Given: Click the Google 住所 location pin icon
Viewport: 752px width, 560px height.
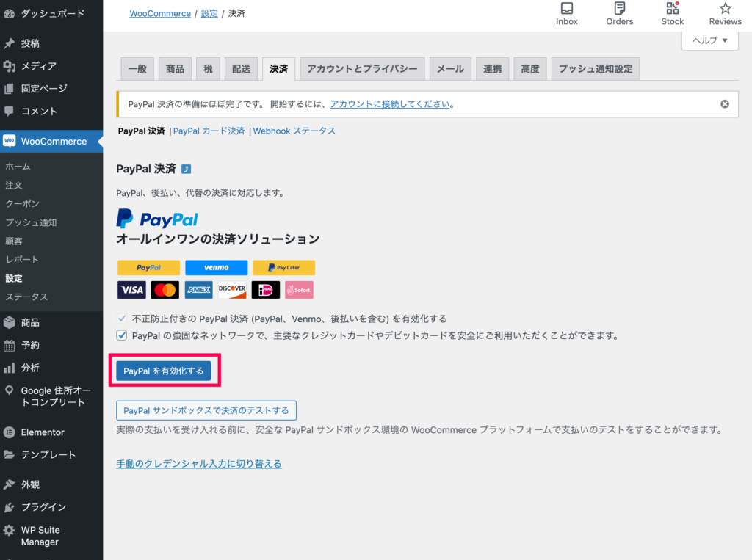Looking at the screenshot, I should (9, 390).
